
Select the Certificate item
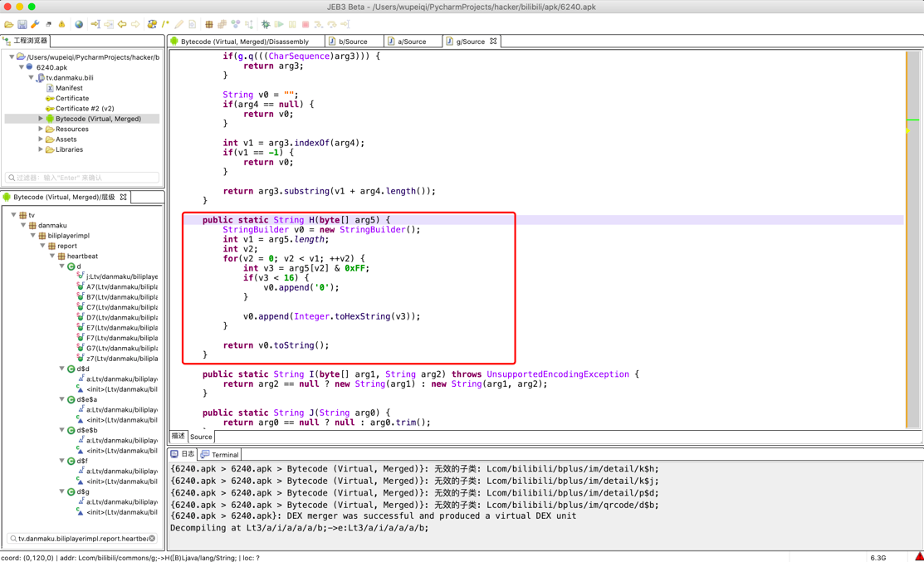click(72, 98)
